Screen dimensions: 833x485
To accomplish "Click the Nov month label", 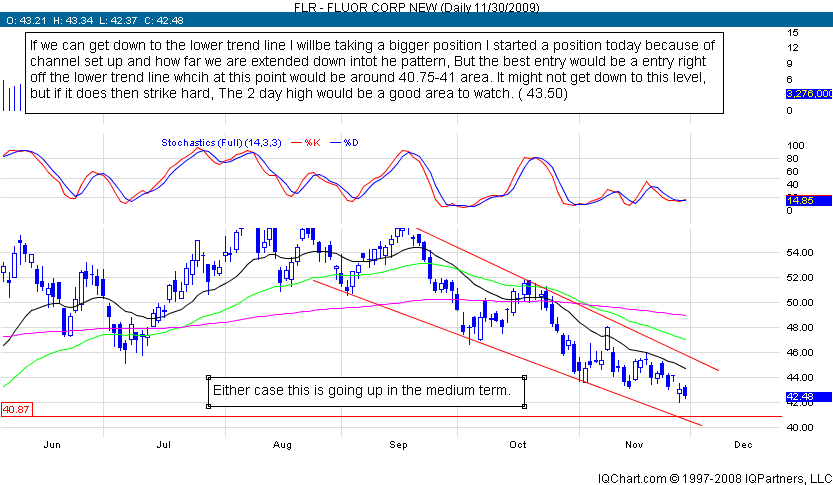I will 634,445.
